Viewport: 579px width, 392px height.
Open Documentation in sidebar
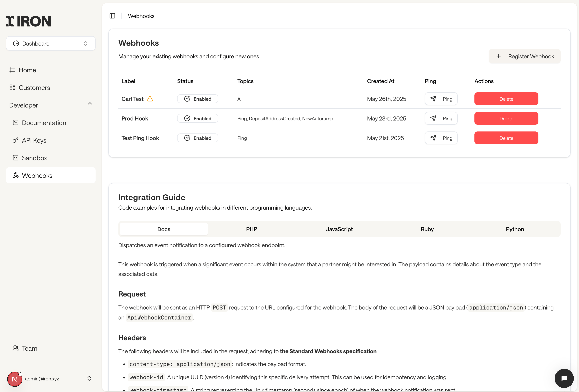(x=51, y=123)
